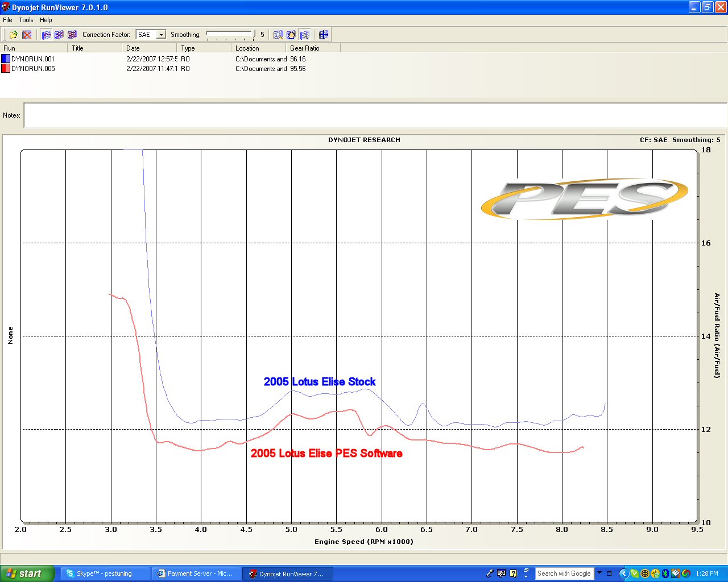Click the remove run icon with red X
The width and height of the screenshot is (728, 582).
click(x=27, y=35)
